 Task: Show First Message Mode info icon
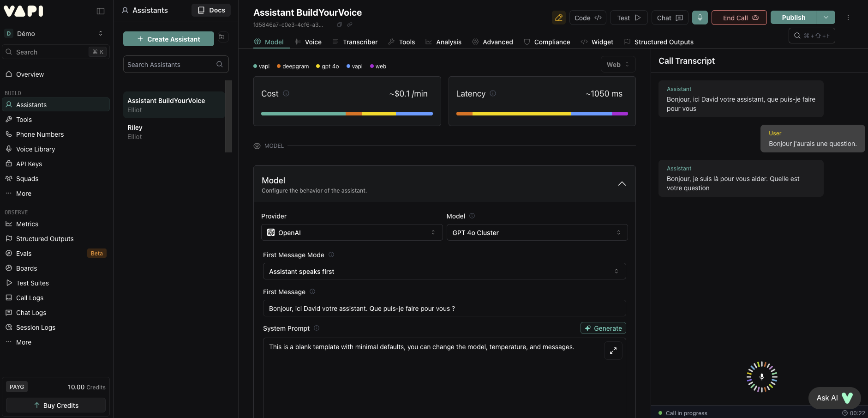(331, 254)
